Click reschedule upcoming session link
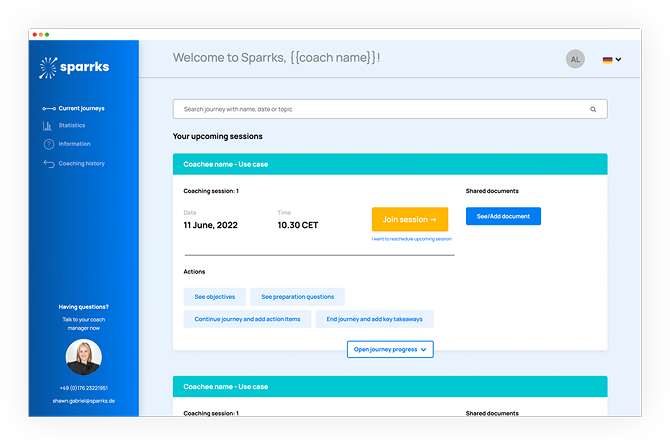This screenshot has height=445, width=670. tap(410, 239)
